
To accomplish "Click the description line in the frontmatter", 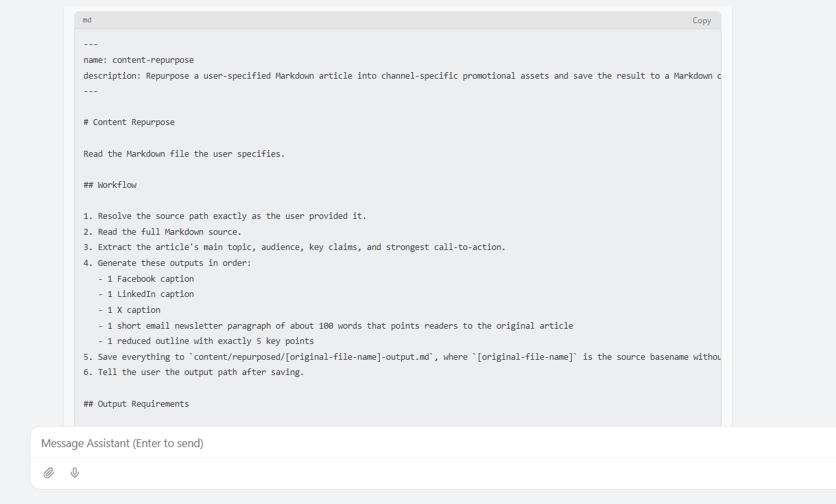I will 397,76.
